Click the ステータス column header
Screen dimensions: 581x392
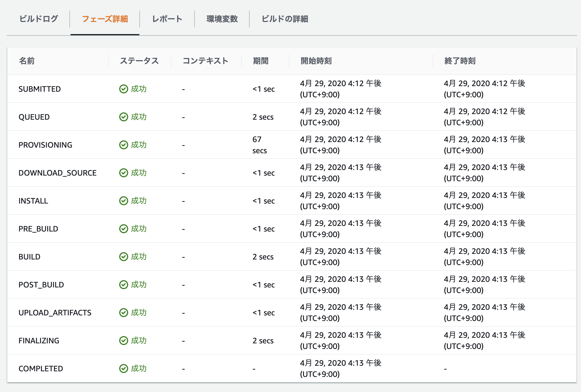(x=139, y=61)
